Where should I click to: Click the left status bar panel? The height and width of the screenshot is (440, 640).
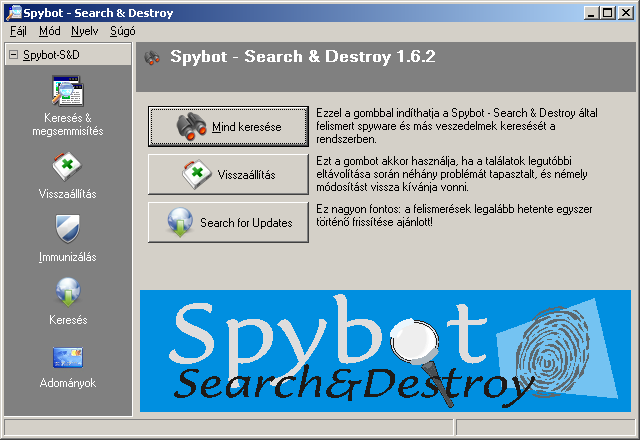tap(229, 428)
